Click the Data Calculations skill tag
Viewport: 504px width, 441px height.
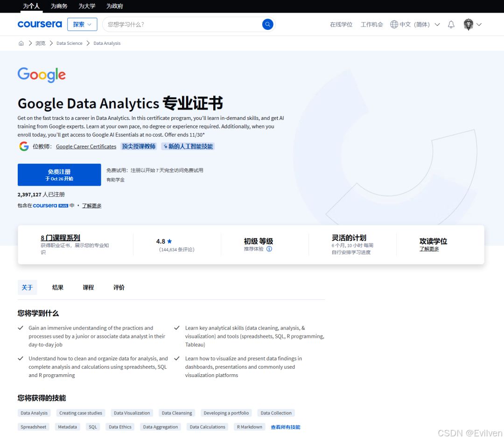[x=207, y=427]
